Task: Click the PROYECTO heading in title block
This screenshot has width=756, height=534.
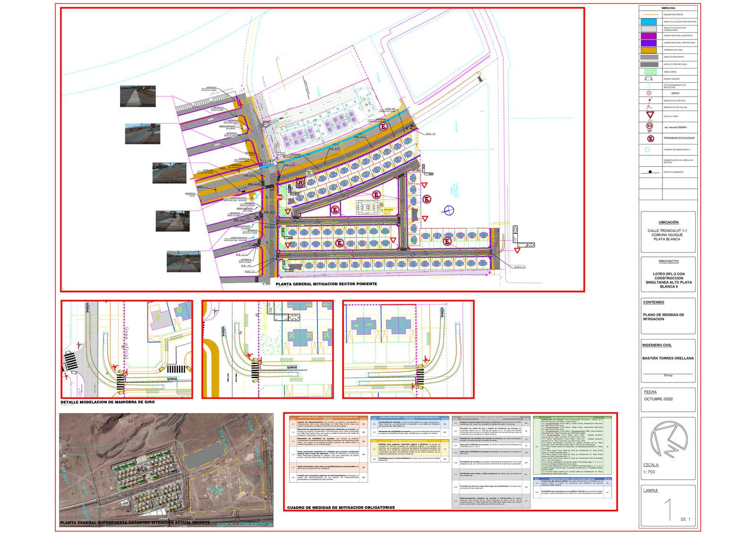Action: [x=669, y=262]
